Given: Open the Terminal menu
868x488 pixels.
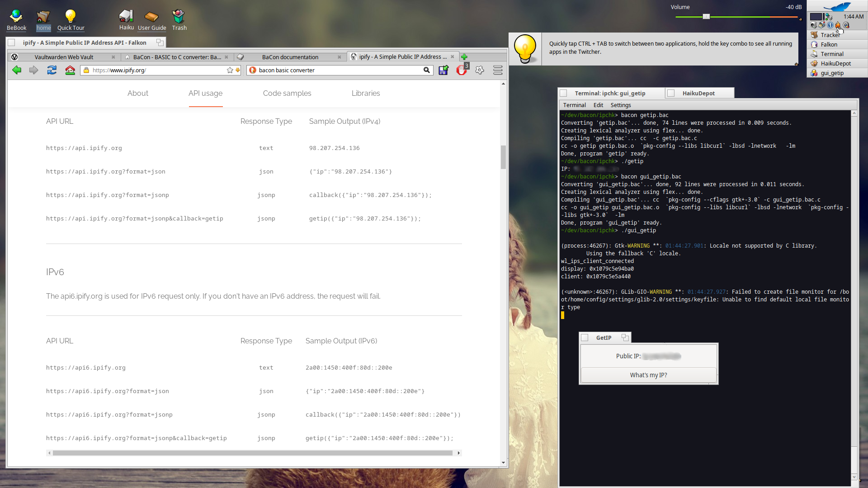Looking at the screenshot, I should [574, 105].
